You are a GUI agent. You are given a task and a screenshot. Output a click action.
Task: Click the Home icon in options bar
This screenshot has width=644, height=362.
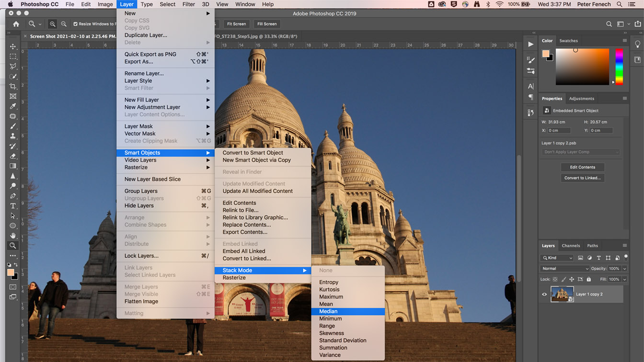tap(16, 24)
